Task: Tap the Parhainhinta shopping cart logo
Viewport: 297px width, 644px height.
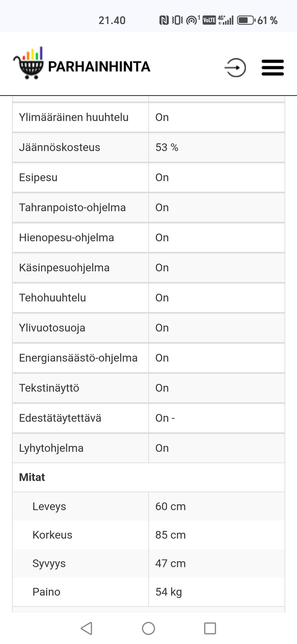Action: point(29,63)
